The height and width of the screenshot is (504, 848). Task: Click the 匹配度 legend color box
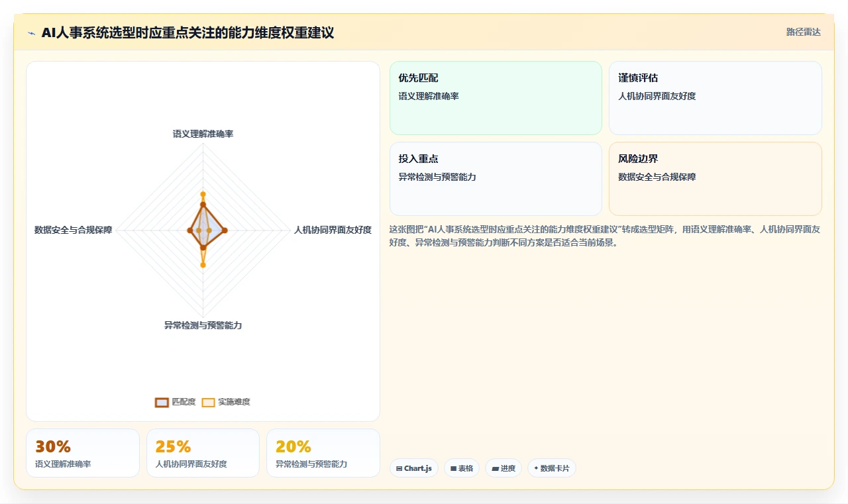[x=162, y=402]
